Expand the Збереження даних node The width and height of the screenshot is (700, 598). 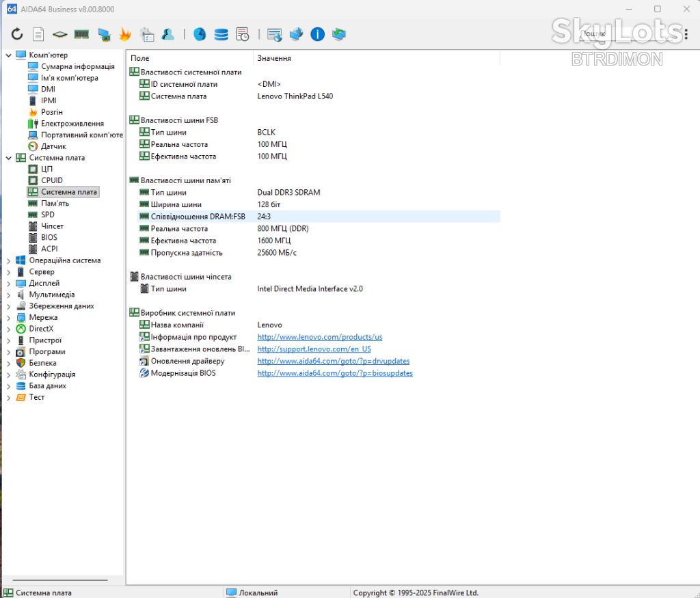point(8,306)
